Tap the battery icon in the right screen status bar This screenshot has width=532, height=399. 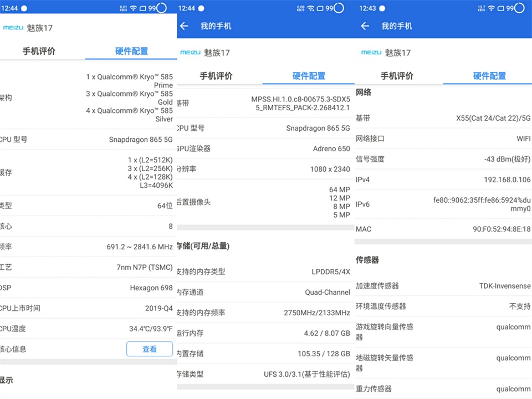[x=501, y=8]
